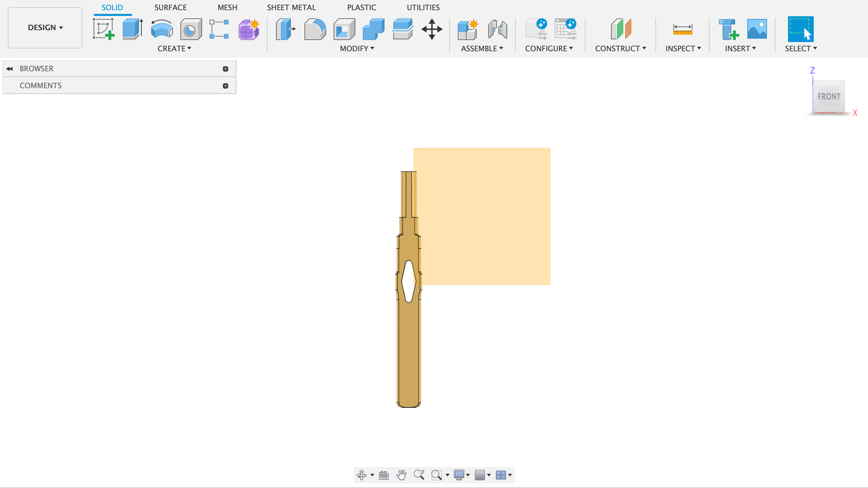
Task: Open the Measure ruler tool
Action: coord(682,29)
